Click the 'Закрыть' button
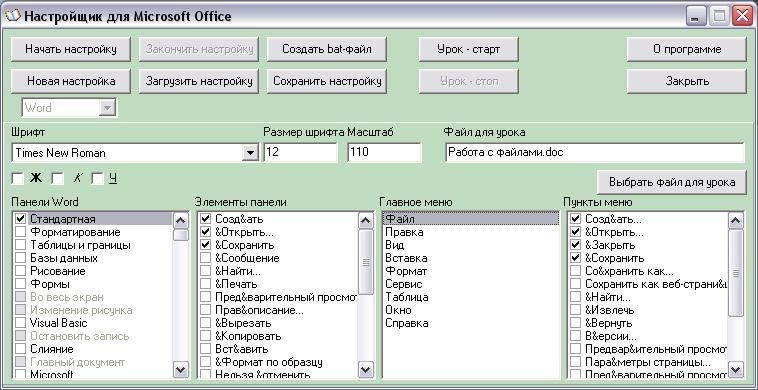The image size is (758, 390). point(686,81)
